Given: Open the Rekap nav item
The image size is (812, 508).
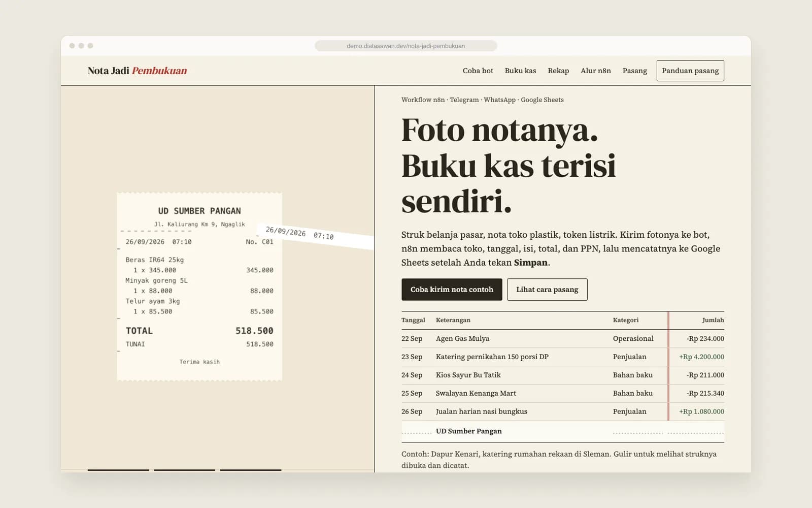Looking at the screenshot, I should [x=558, y=71].
